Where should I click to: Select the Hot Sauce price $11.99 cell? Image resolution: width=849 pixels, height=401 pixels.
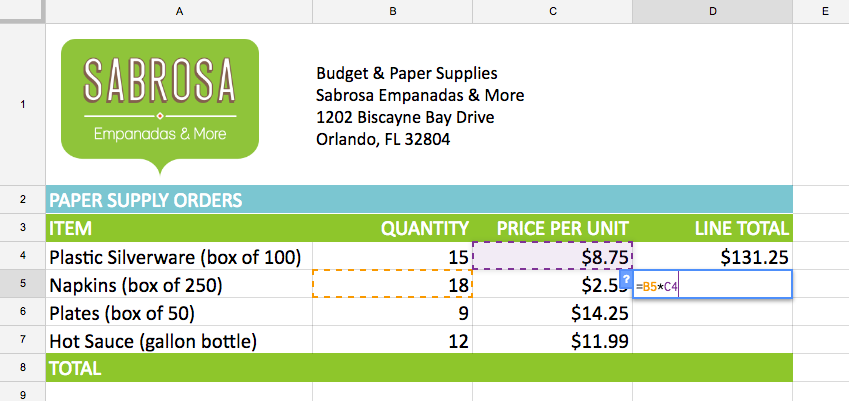(x=553, y=341)
